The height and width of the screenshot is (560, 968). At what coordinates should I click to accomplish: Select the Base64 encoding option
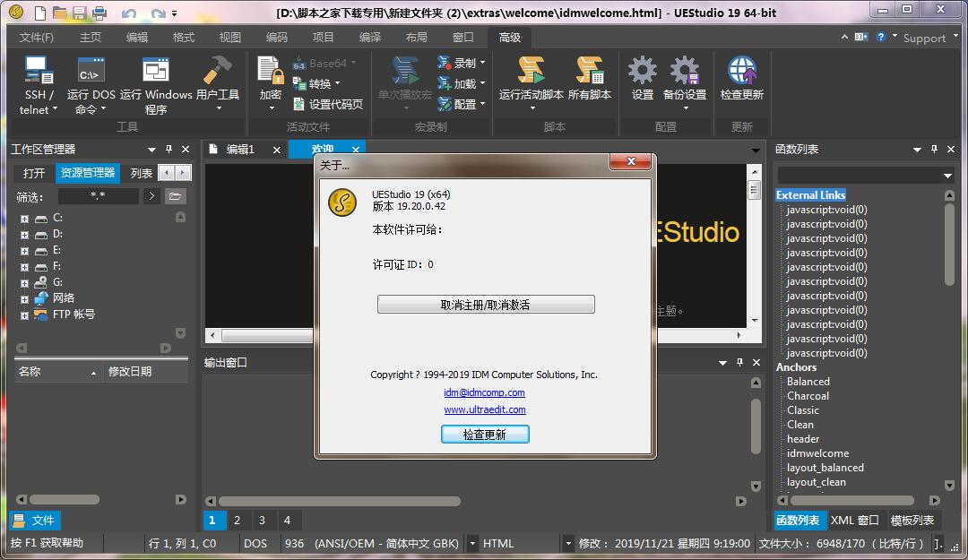324,63
